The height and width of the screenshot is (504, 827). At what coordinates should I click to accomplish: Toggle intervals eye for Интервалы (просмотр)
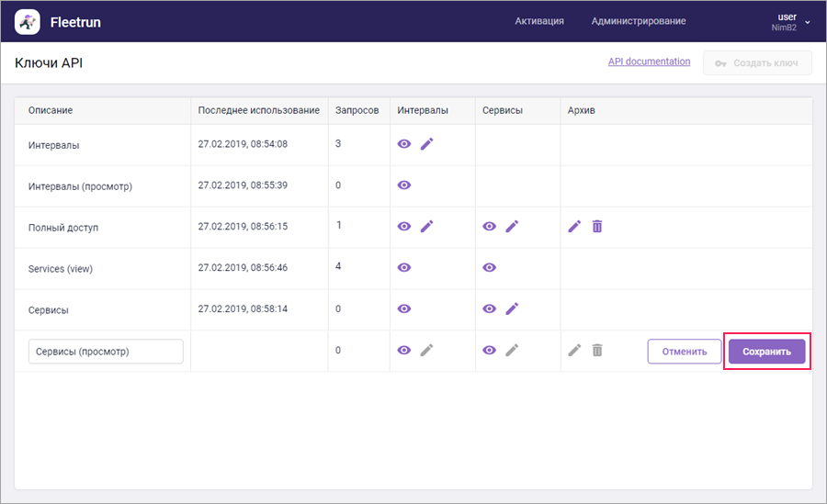coord(404,185)
